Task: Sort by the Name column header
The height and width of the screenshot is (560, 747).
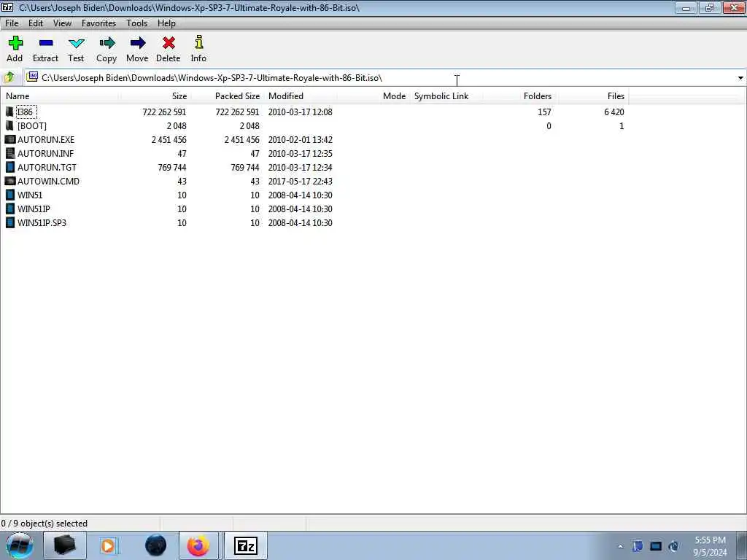Action: point(61,96)
